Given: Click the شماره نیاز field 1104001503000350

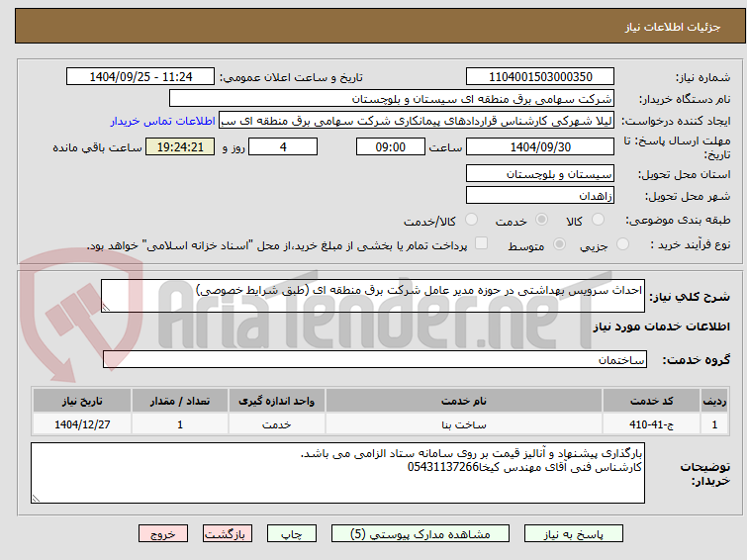Looking at the screenshot, I should click(x=540, y=77).
